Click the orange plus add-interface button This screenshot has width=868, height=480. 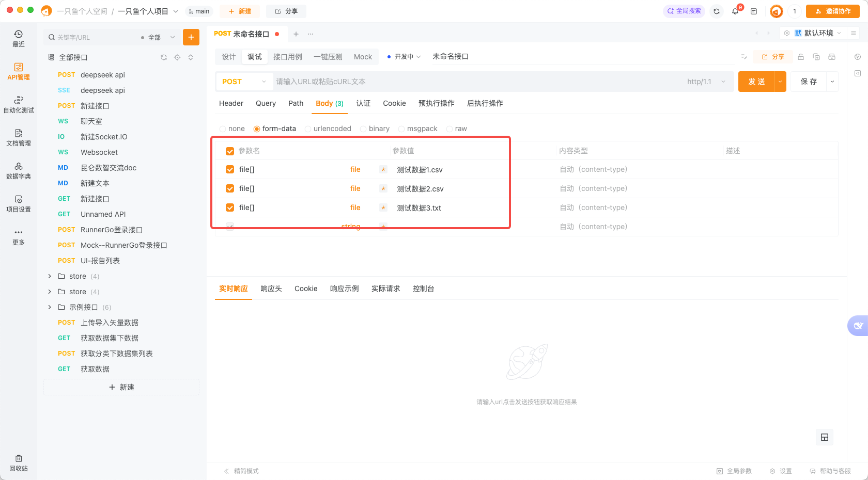coord(191,37)
